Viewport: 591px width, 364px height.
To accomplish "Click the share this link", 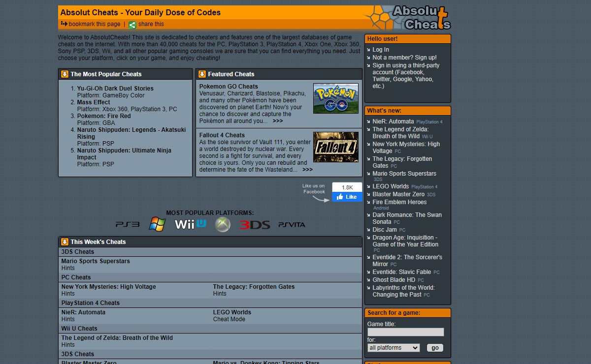I will 151,24.
